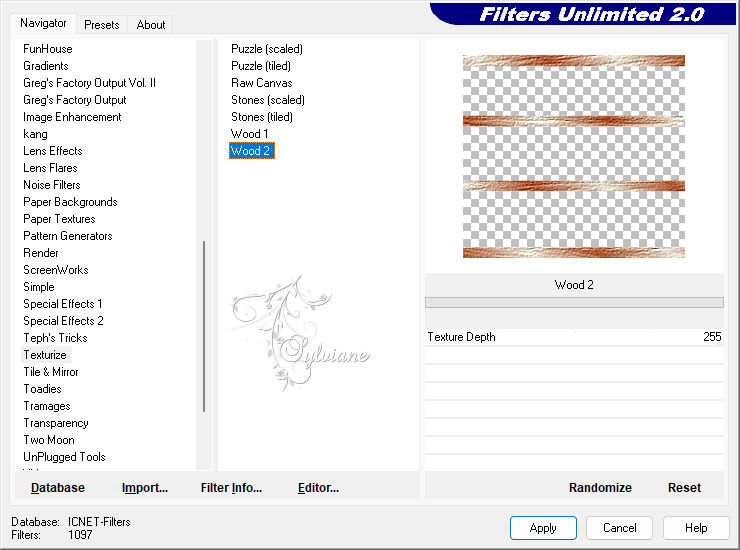Randomize the filter settings

[600, 488]
